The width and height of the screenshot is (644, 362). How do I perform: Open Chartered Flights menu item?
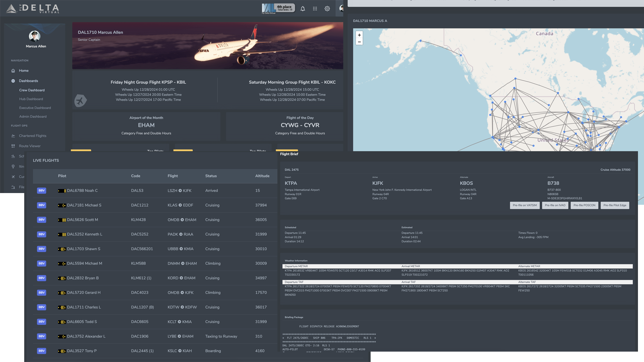(x=33, y=136)
